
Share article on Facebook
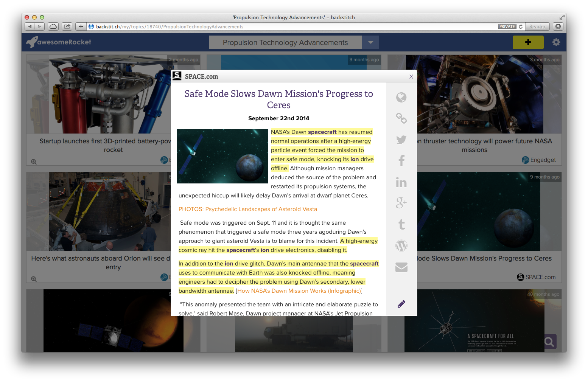[x=401, y=161]
